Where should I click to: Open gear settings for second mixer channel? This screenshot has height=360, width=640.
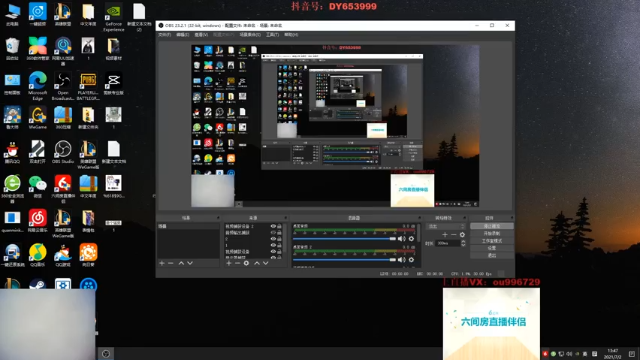[411, 260]
